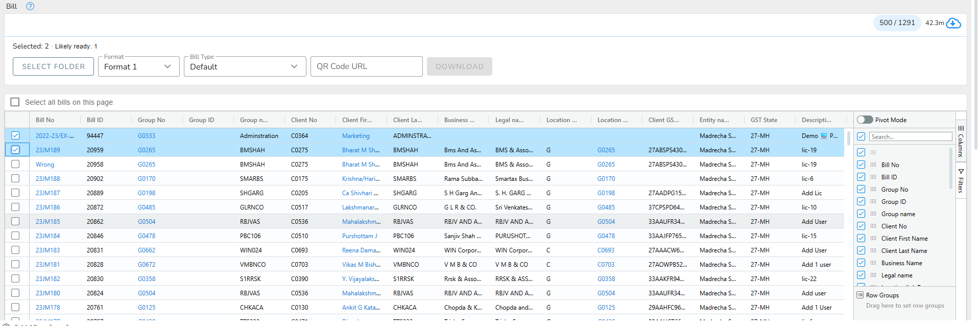This screenshot has height=326, width=980.
Task: Click the drag handle icon beside Business Name
Action: (873, 263)
